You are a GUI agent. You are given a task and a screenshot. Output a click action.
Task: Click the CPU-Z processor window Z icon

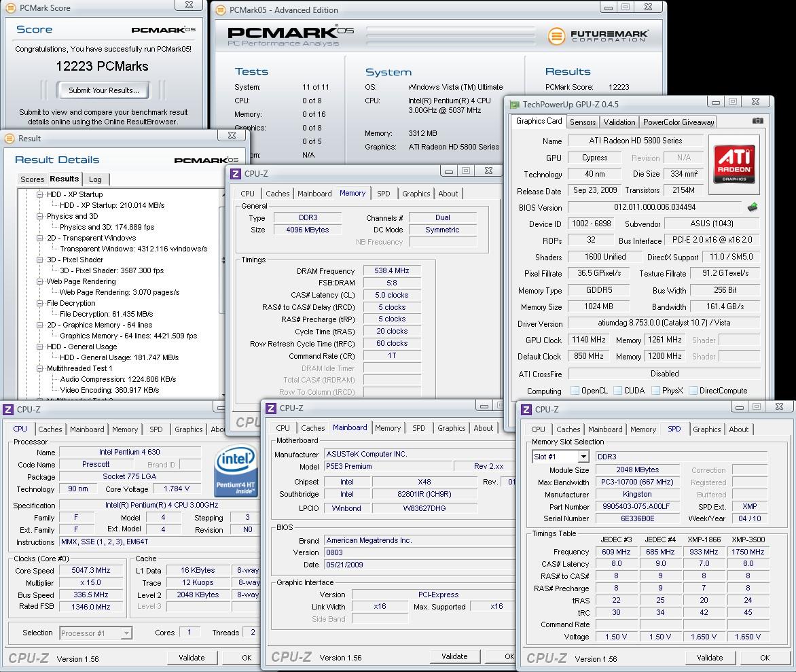click(8, 410)
